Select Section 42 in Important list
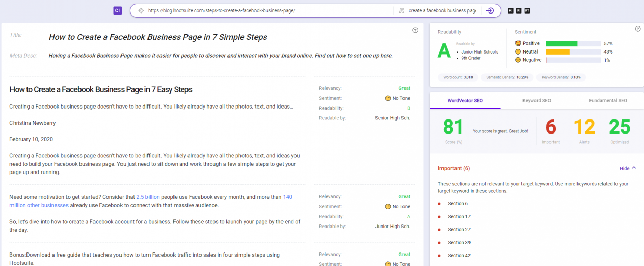Screen dimensions: 644x266 click(459, 256)
